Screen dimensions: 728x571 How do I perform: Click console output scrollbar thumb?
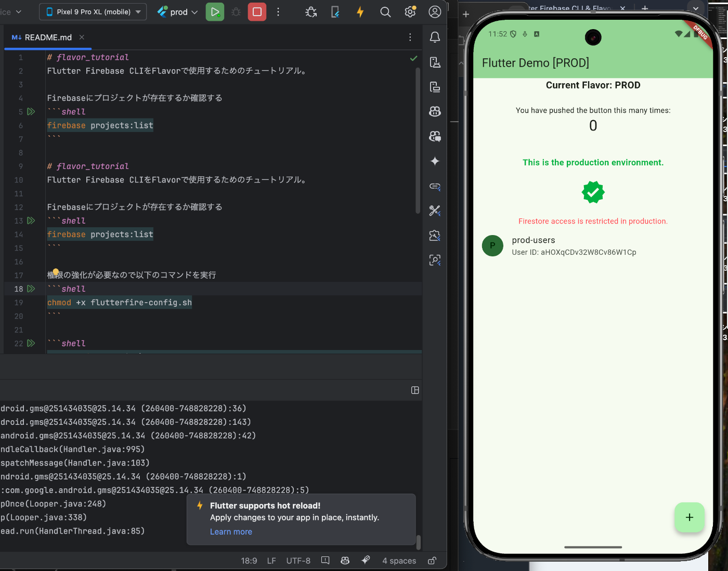418,542
